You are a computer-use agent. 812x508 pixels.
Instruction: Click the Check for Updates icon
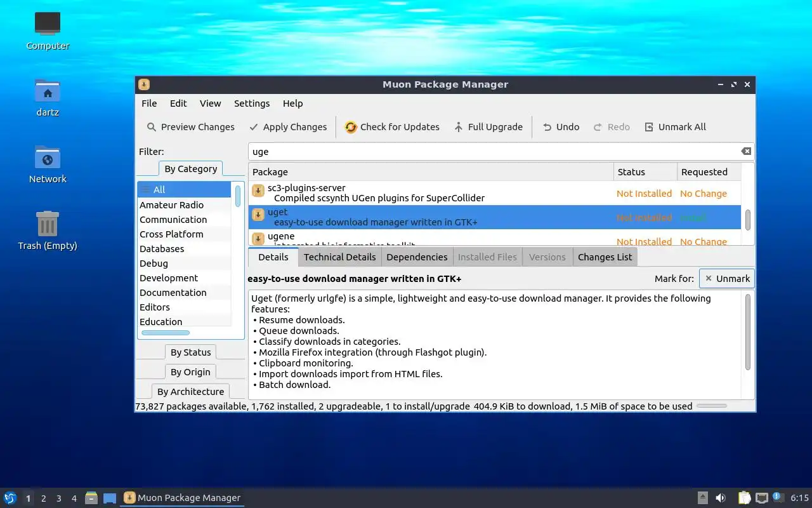click(x=351, y=127)
